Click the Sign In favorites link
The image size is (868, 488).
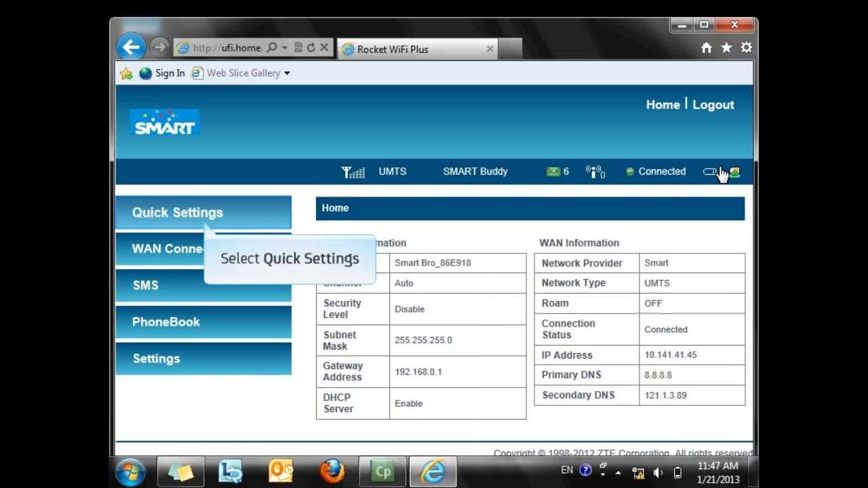click(162, 73)
